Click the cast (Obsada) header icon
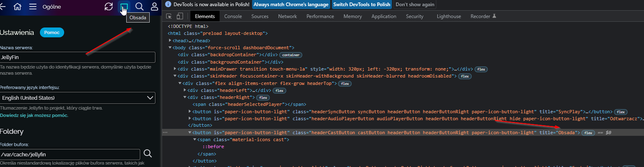644x167 pixels. [124, 7]
